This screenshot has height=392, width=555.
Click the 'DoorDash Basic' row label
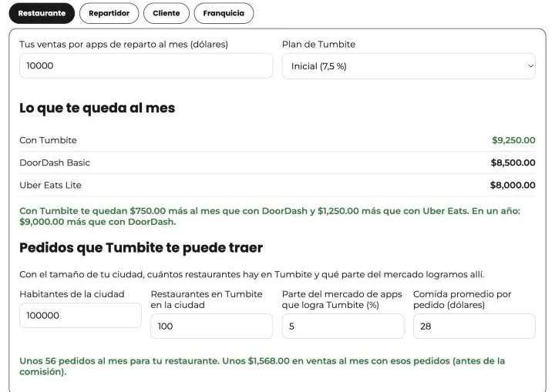click(55, 162)
